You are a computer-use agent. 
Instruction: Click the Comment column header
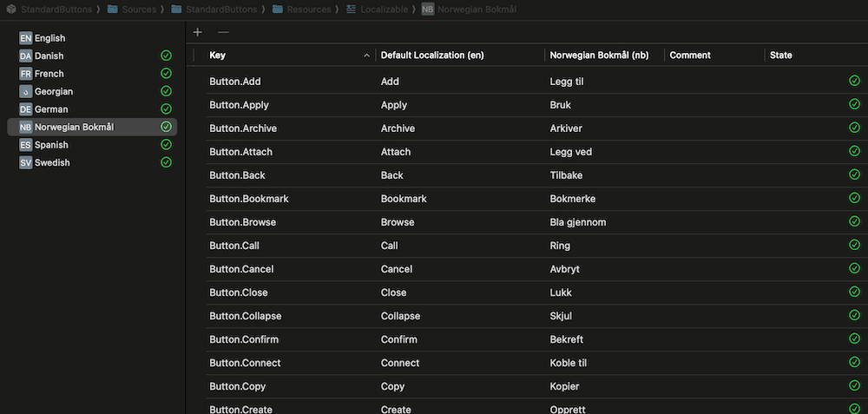[690, 56]
